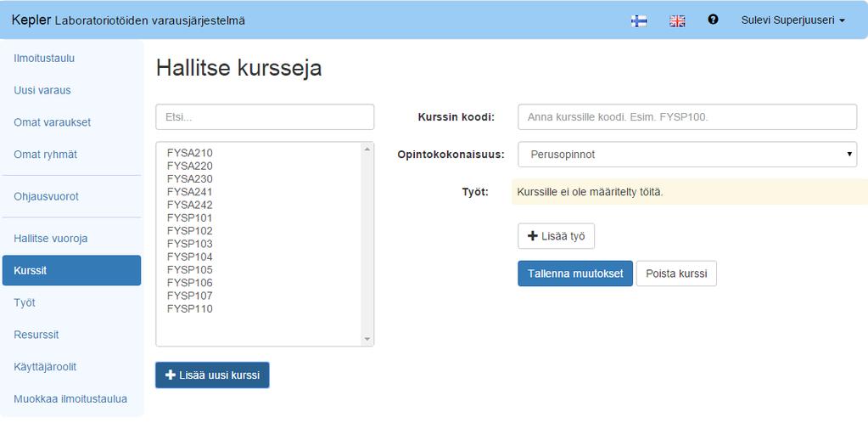Open the Opintokokonaisuus dropdown showing Perusopinnot
868x440 pixels.
(x=687, y=155)
